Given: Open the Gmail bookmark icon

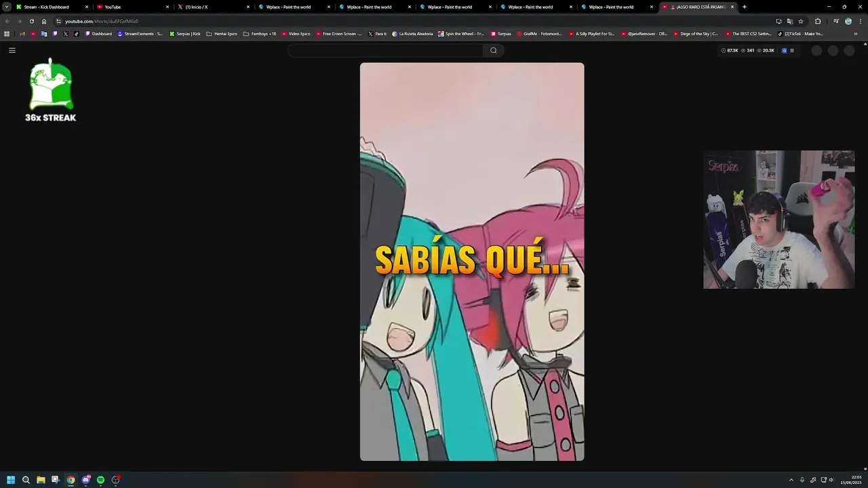Looking at the screenshot, I should 22,33.
